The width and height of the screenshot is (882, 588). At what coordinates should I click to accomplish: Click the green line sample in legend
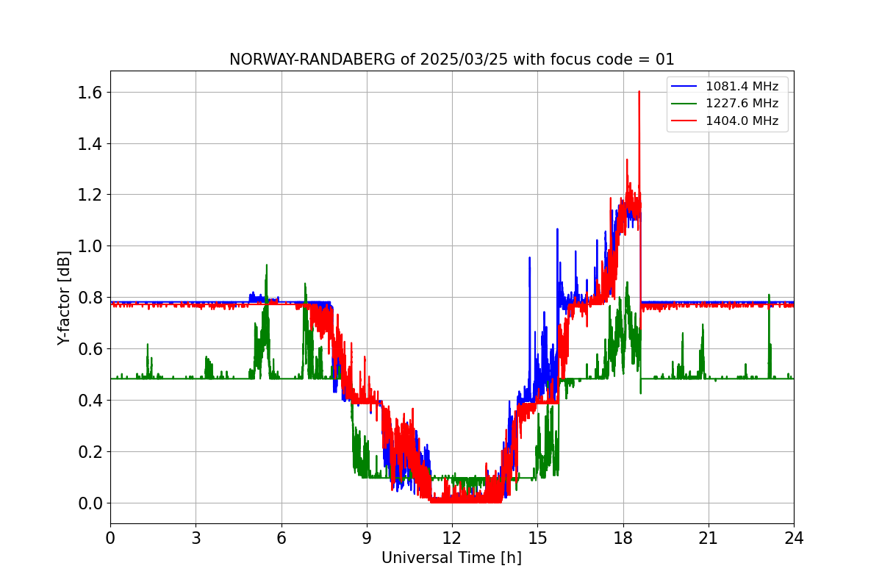[x=685, y=104]
